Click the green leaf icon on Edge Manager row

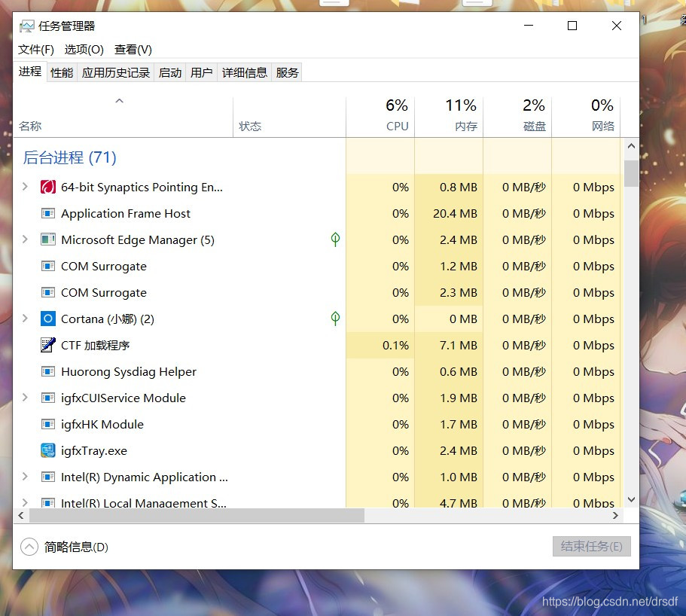coord(335,239)
